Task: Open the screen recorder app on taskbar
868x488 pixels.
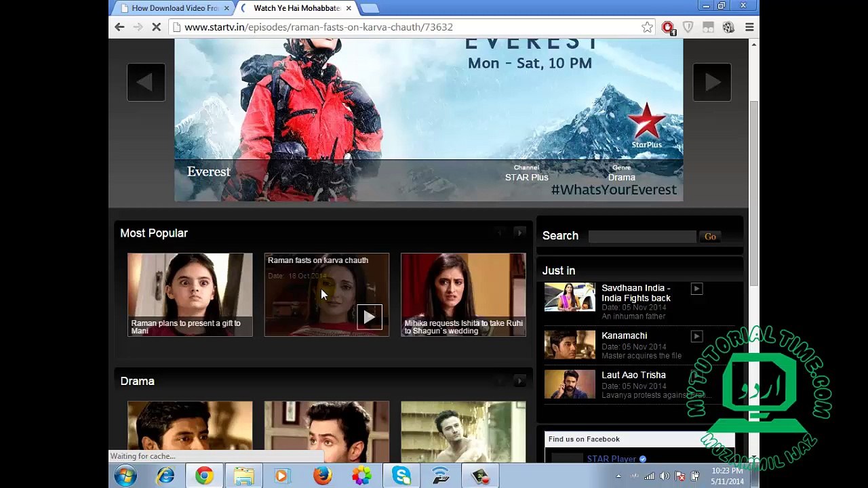Action: (x=480, y=476)
